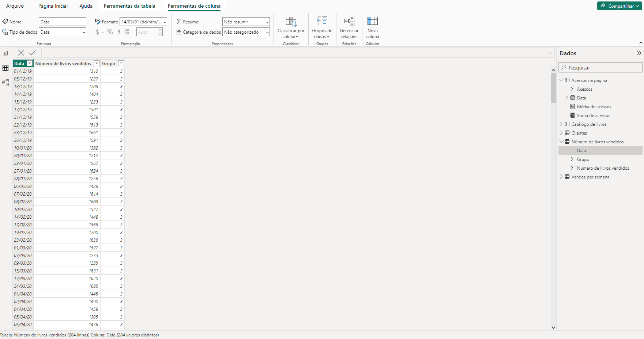
Task: Increase decimal places stepper up arrow
Action: point(160,30)
